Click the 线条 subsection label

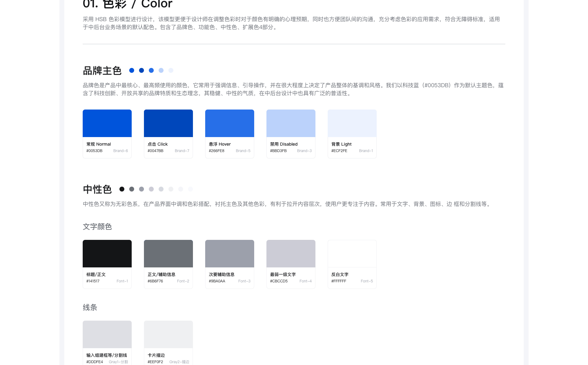pyautogui.click(x=90, y=307)
